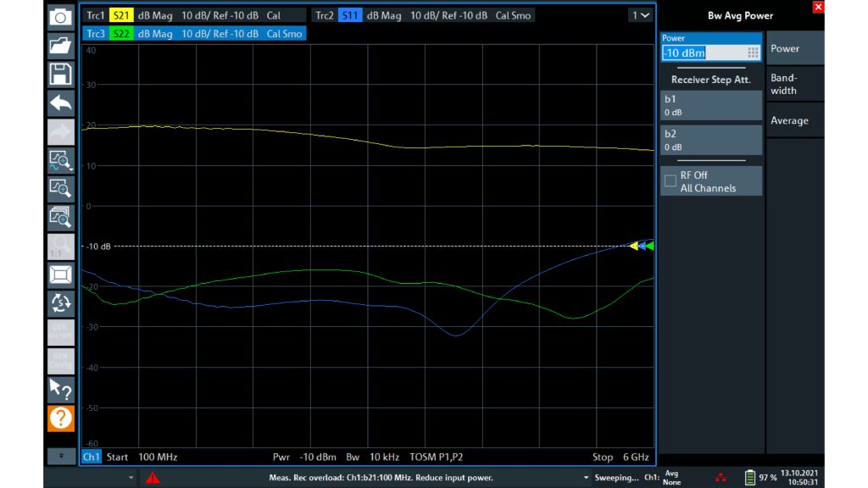
Task: Undo the last action
Action: click(60, 103)
